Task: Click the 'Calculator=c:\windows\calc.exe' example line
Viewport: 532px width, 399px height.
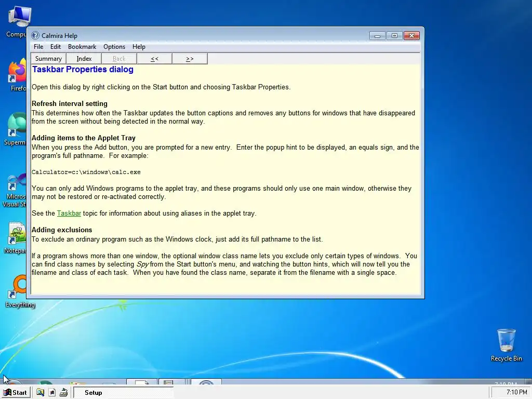Action: (86, 172)
